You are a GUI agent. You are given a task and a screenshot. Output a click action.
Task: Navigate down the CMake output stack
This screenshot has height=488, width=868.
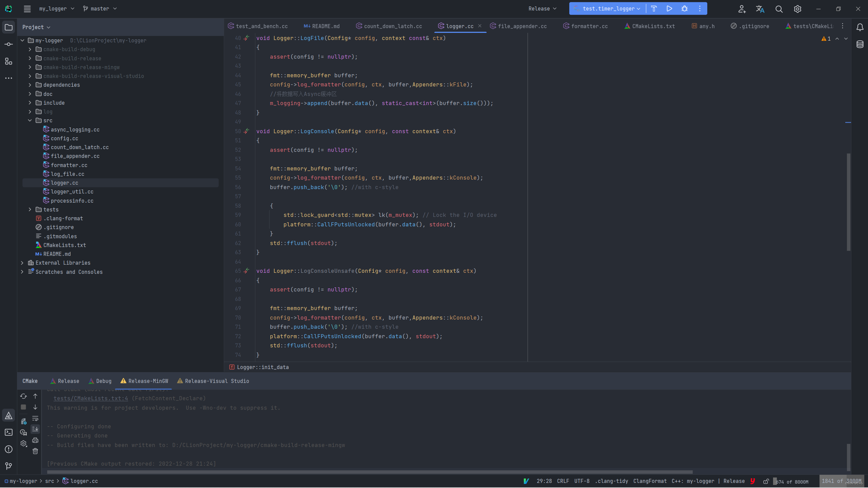tap(35, 407)
